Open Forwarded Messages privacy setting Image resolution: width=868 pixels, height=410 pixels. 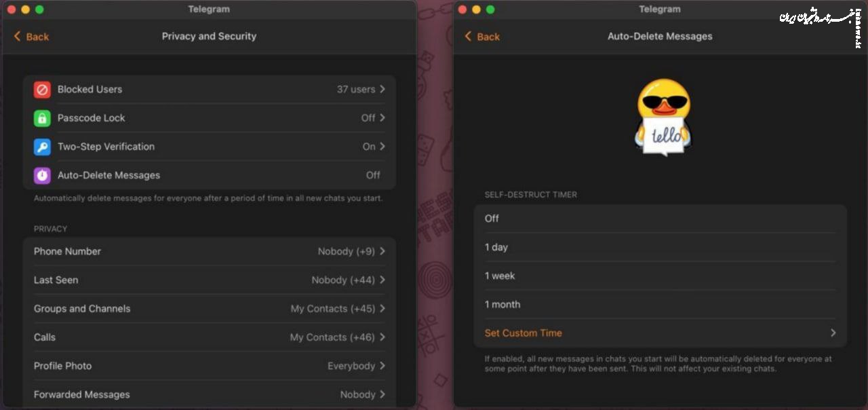[x=209, y=394]
